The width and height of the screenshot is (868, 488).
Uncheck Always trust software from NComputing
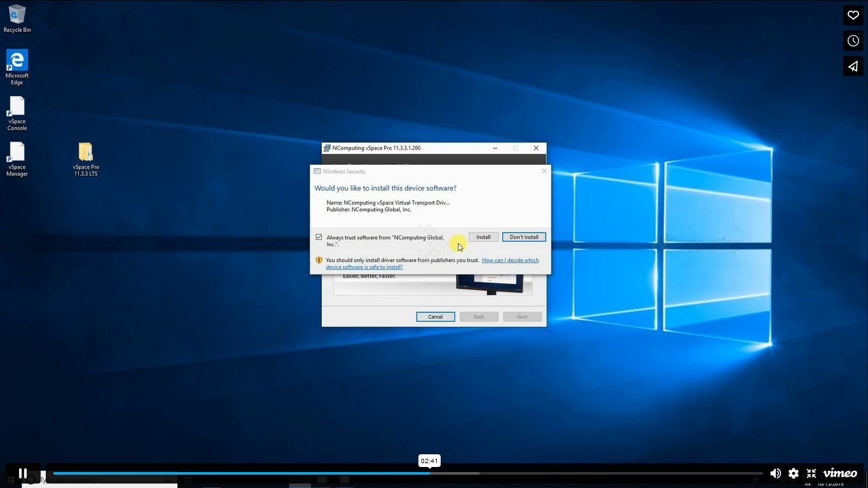pyautogui.click(x=319, y=237)
